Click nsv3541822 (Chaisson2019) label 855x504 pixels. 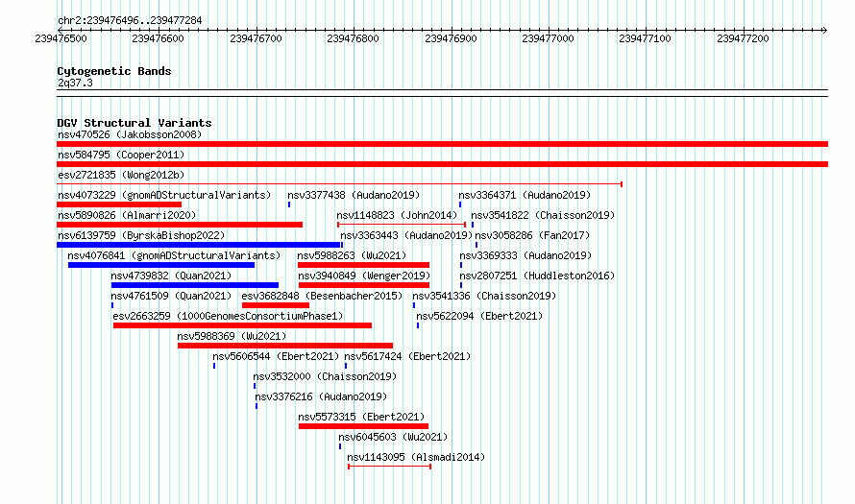point(543,215)
